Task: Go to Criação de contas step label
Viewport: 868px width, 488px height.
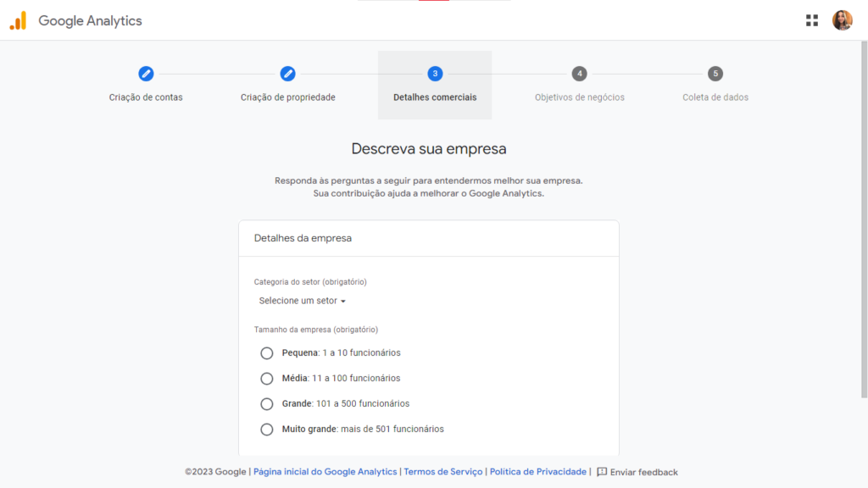Action: click(x=146, y=97)
